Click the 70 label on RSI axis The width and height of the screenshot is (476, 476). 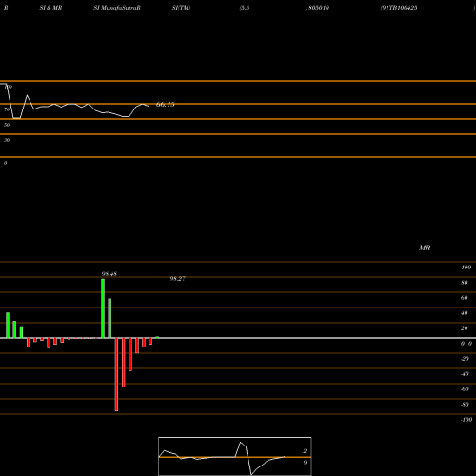click(7, 109)
